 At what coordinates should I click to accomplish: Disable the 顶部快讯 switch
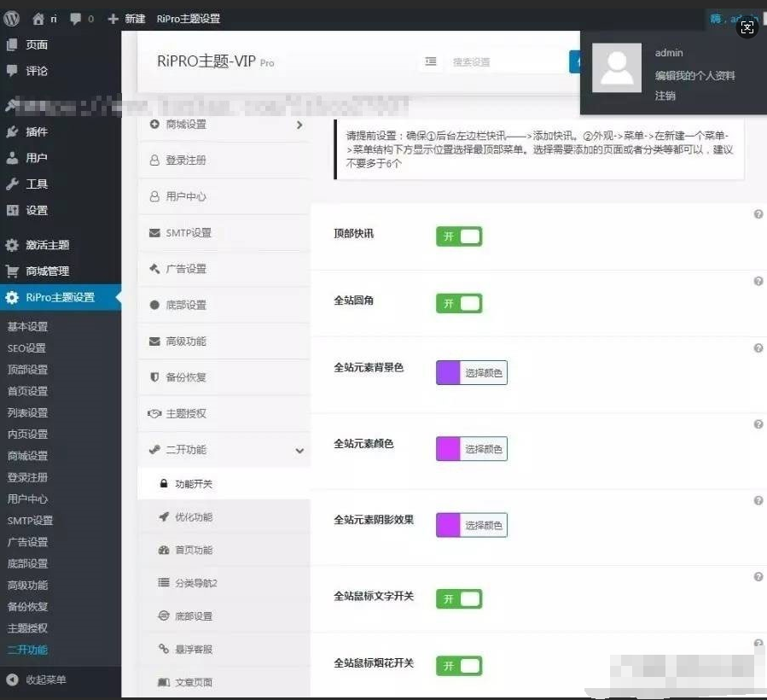coord(459,234)
